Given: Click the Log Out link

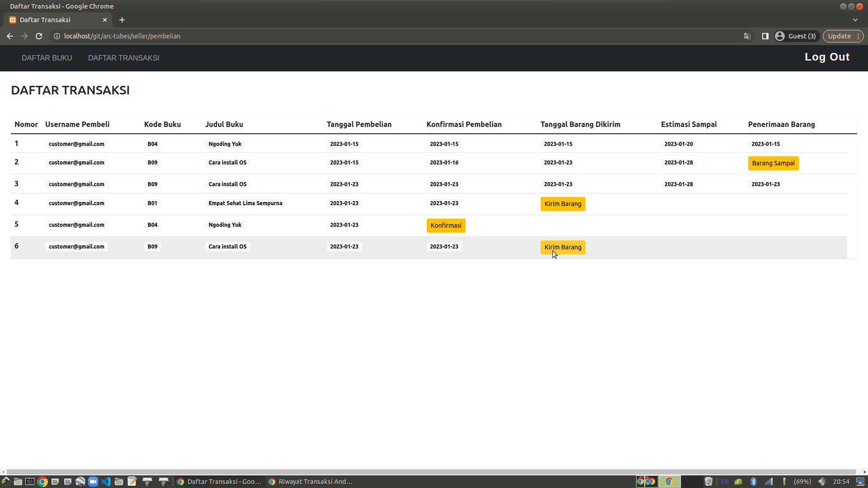Looking at the screenshot, I should point(827,57).
